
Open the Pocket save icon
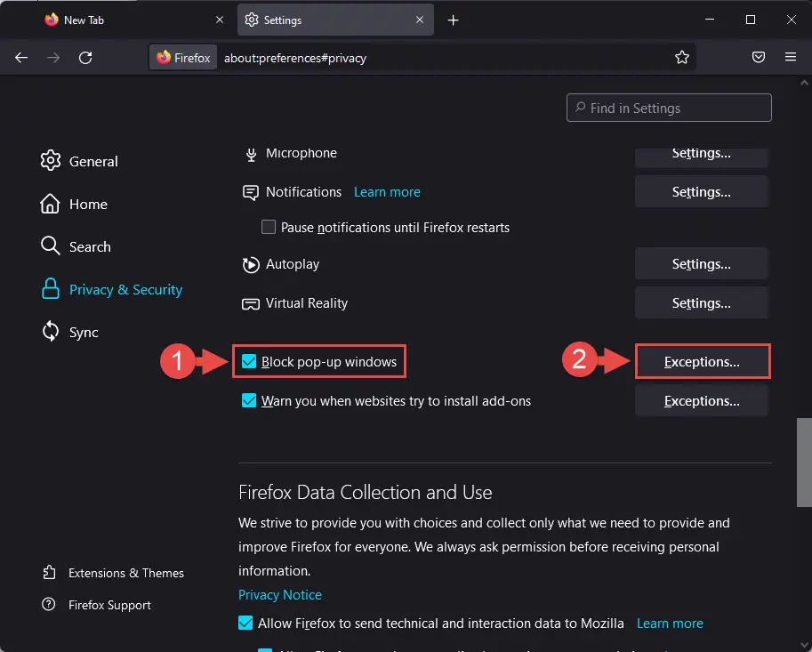click(x=758, y=57)
